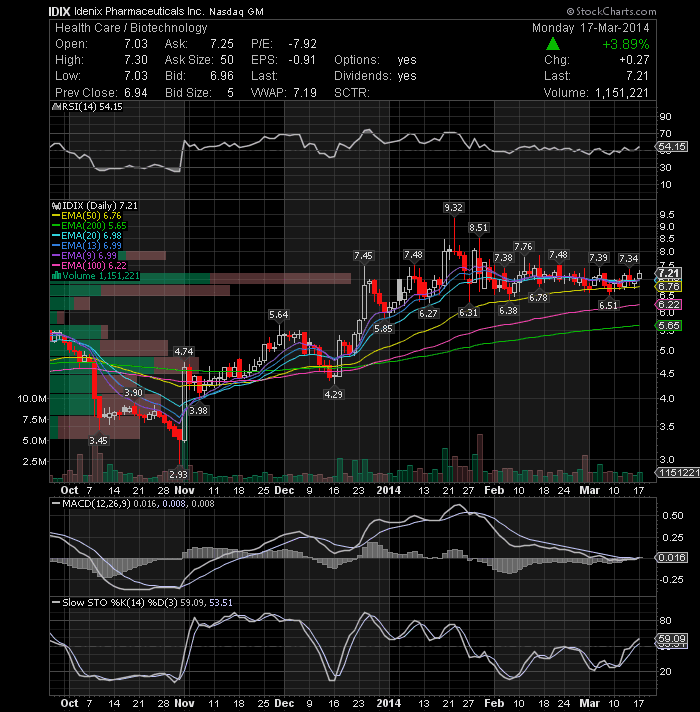Click the VWAP value 7.19
The height and width of the screenshot is (712, 700).
pos(305,93)
